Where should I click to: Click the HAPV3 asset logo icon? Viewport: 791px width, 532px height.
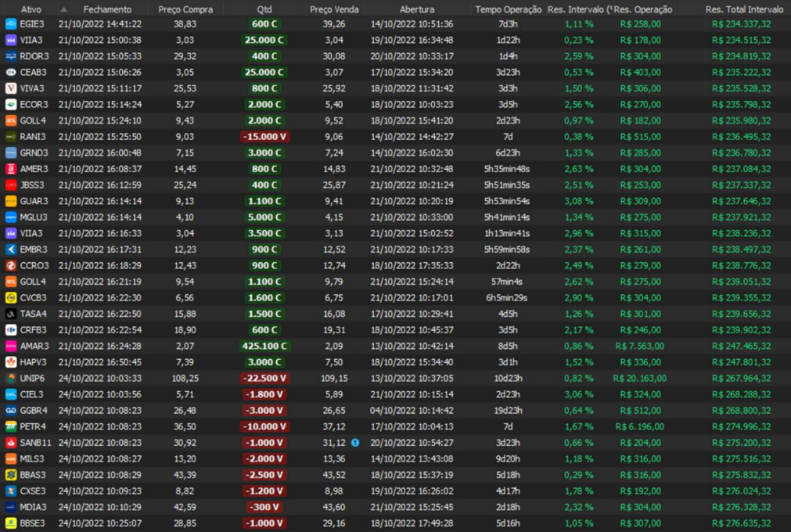(11, 362)
